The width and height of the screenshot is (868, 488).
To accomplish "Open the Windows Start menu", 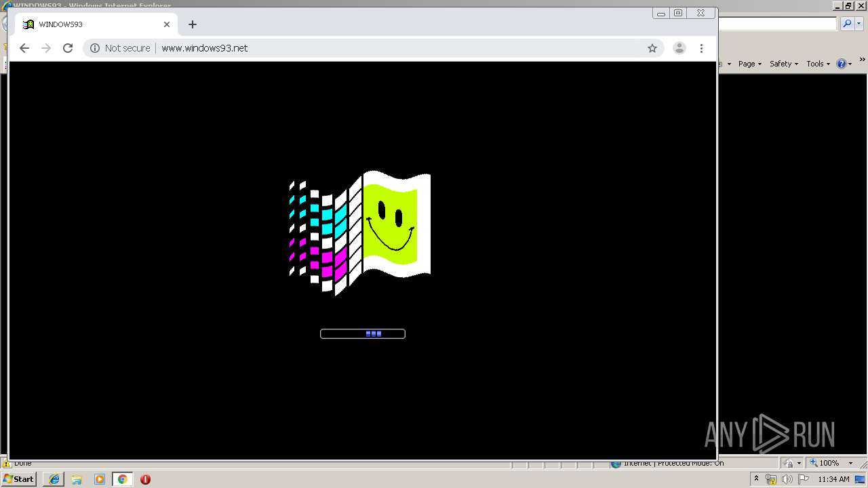I will click(18, 479).
